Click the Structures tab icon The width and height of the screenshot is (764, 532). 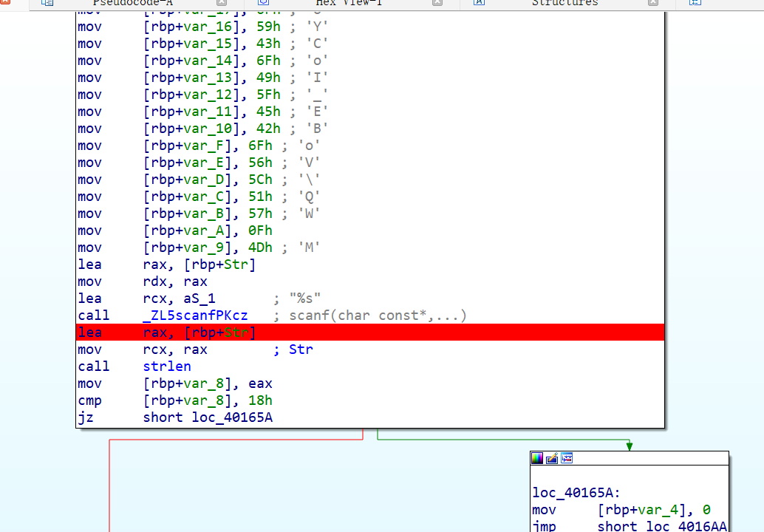479,3
